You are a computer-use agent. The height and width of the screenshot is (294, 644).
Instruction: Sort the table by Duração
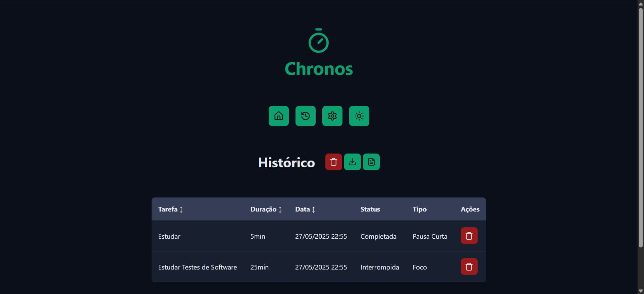pyautogui.click(x=266, y=209)
